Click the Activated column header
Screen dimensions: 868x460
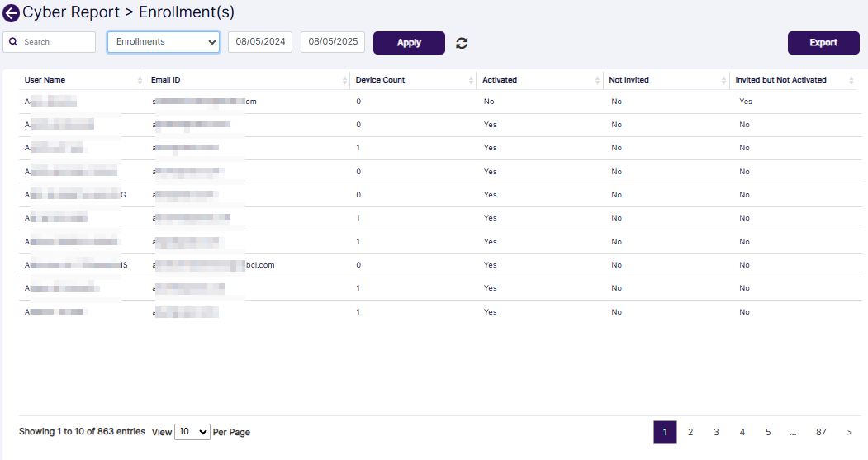click(500, 80)
